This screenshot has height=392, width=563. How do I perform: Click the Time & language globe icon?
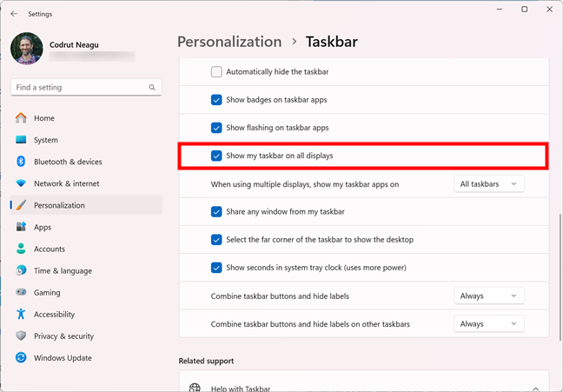coord(21,270)
